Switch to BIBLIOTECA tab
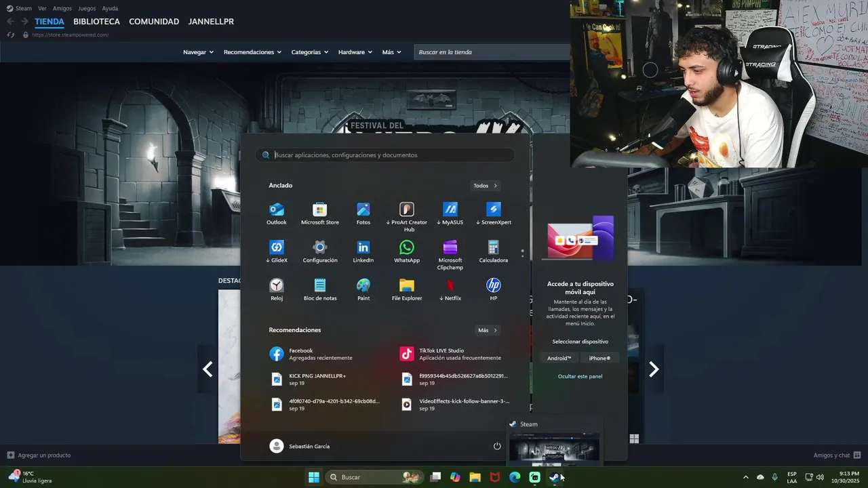This screenshot has width=868, height=488. pyautogui.click(x=96, y=22)
